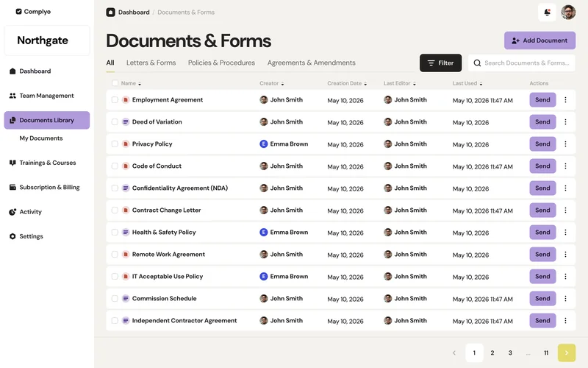Click the Commission Schedule document name
This screenshot has height=368, width=588.
coord(164,299)
